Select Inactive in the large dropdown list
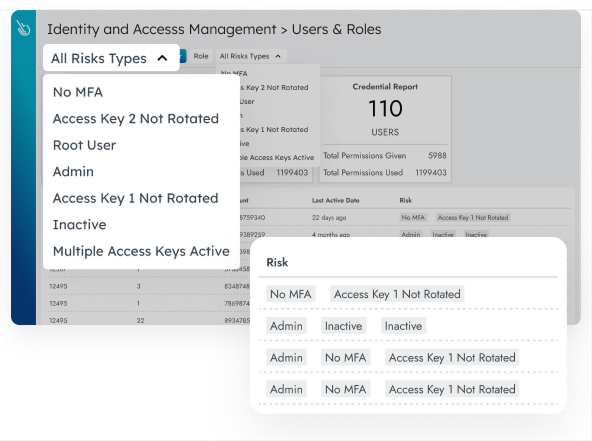This screenshot has height=441, width=592. coord(79,225)
